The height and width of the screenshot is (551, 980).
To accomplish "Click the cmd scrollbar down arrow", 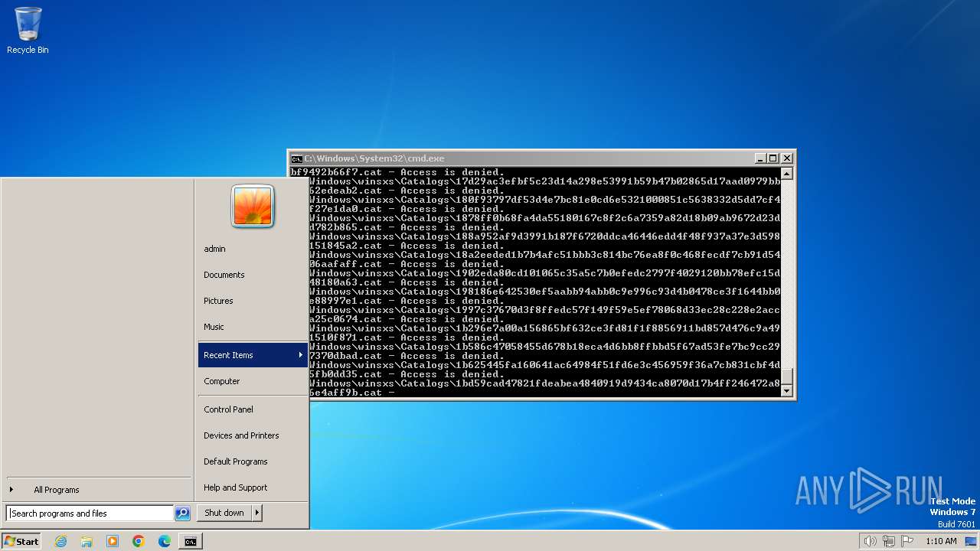I will coord(786,391).
